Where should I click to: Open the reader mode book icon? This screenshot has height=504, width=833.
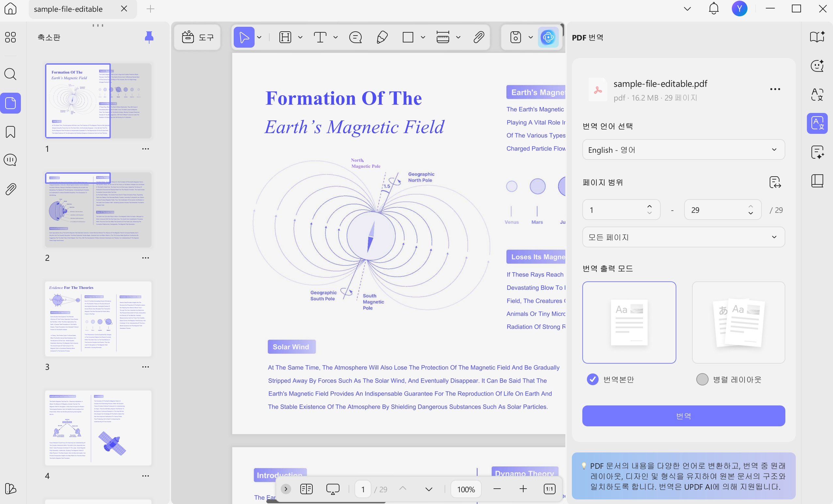pyautogui.click(x=817, y=37)
